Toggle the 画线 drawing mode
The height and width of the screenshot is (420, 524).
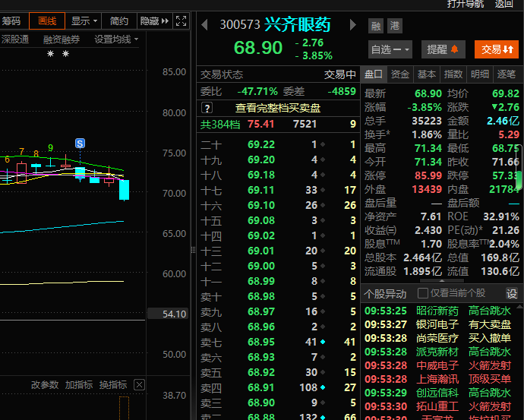coord(47,21)
